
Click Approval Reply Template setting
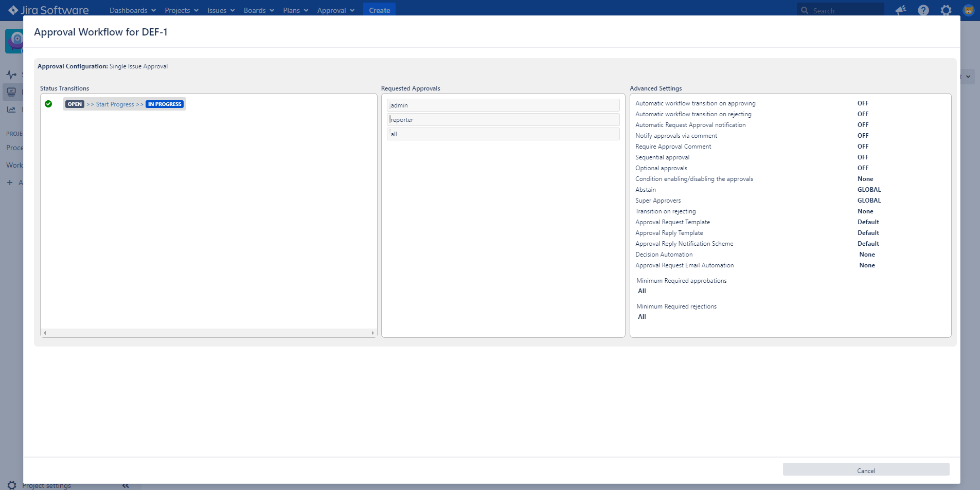click(x=669, y=233)
